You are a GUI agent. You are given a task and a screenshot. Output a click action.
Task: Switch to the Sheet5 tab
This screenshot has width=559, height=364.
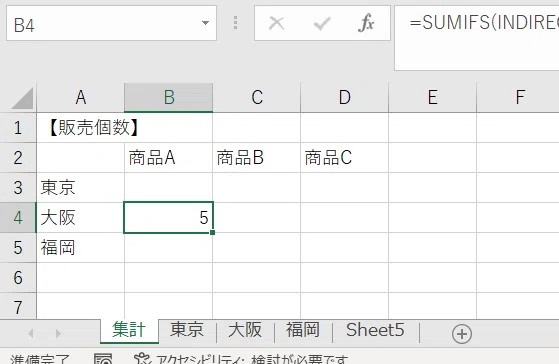tap(375, 330)
